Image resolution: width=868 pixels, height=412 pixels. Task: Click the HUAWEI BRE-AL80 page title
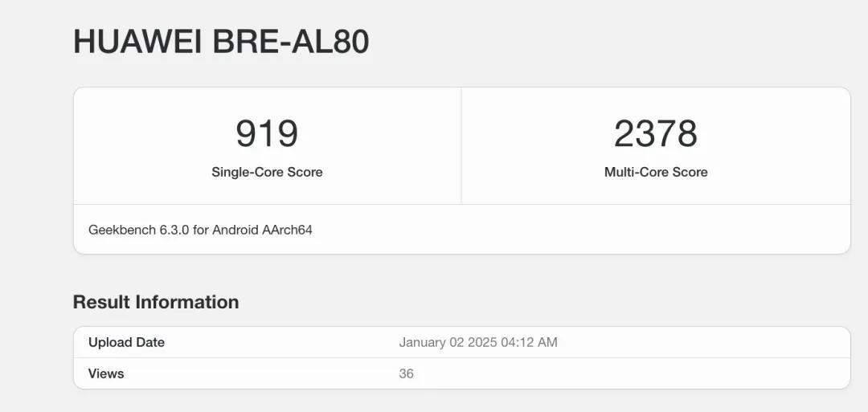point(221,42)
